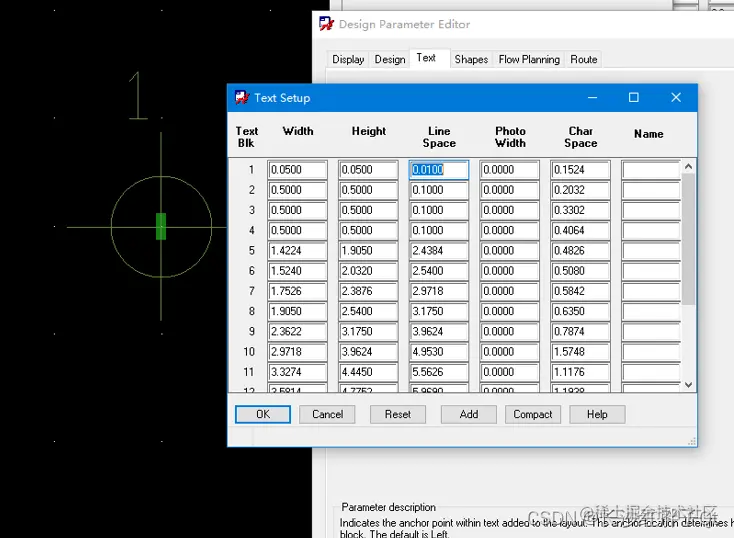
Task: Click Height field showing 4.4450
Action: (368, 372)
